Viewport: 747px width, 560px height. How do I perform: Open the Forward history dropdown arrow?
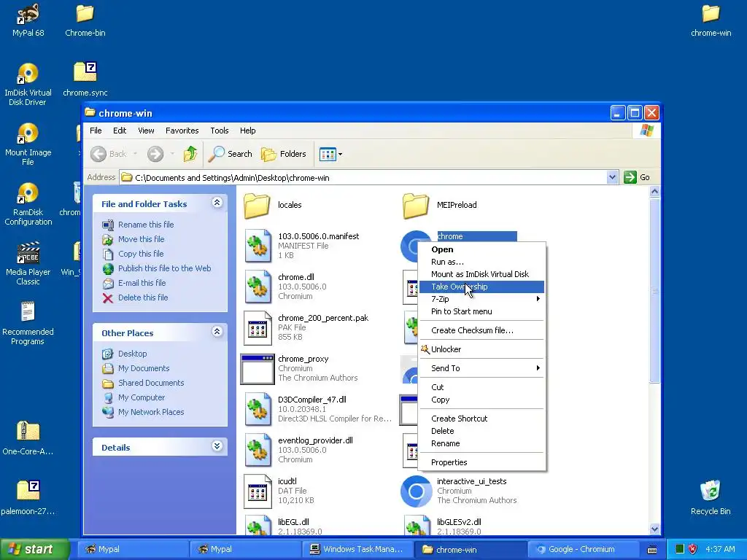pos(172,154)
